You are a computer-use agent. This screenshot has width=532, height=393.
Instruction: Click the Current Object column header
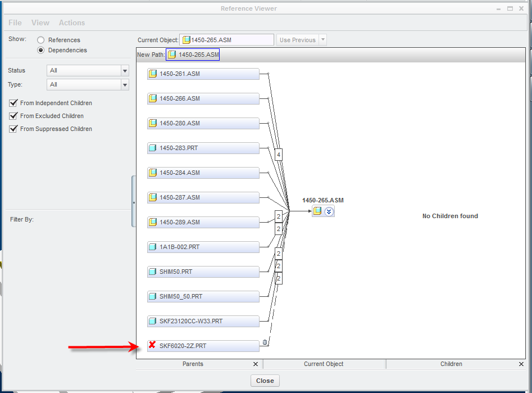pyautogui.click(x=324, y=364)
